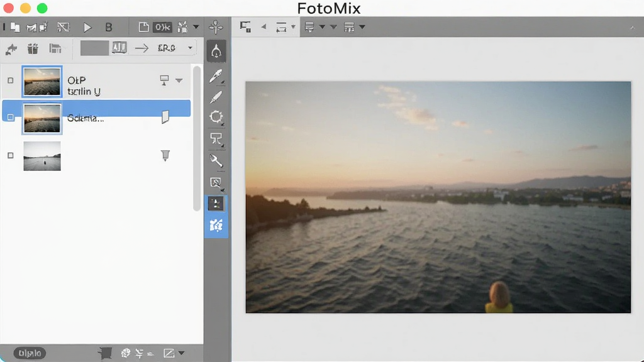Screen dimensions: 644x362
Task: Click the right-pointing arrow in the options row
Action: click(142, 48)
